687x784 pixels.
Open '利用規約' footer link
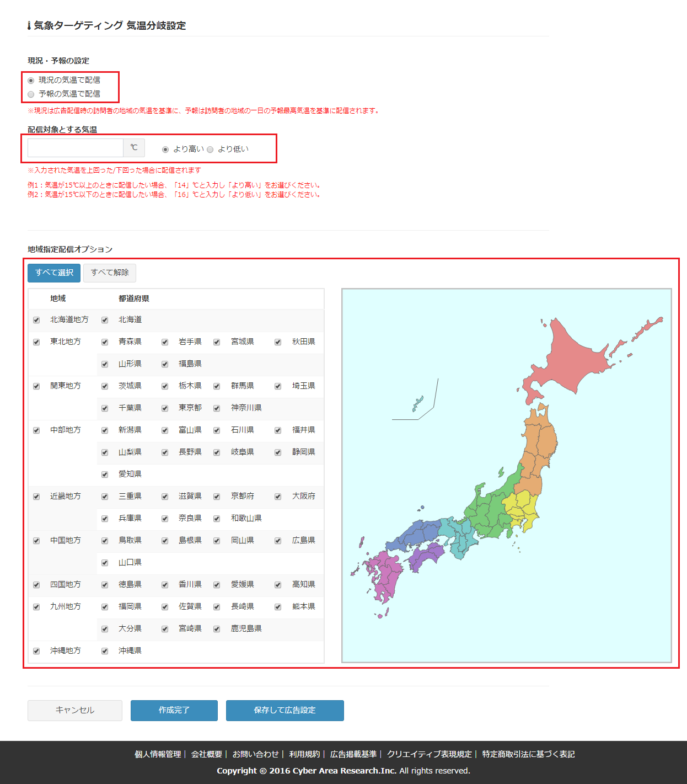[x=304, y=754]
